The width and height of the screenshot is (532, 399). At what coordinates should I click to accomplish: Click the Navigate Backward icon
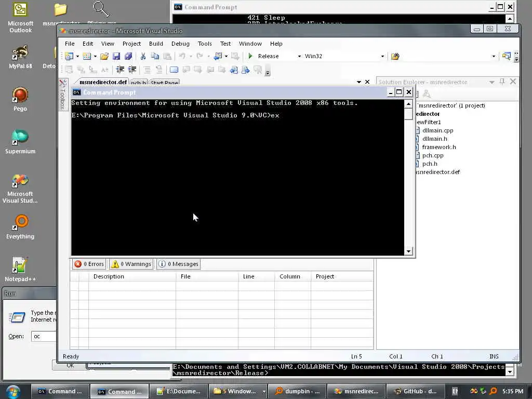coord(218,56)
